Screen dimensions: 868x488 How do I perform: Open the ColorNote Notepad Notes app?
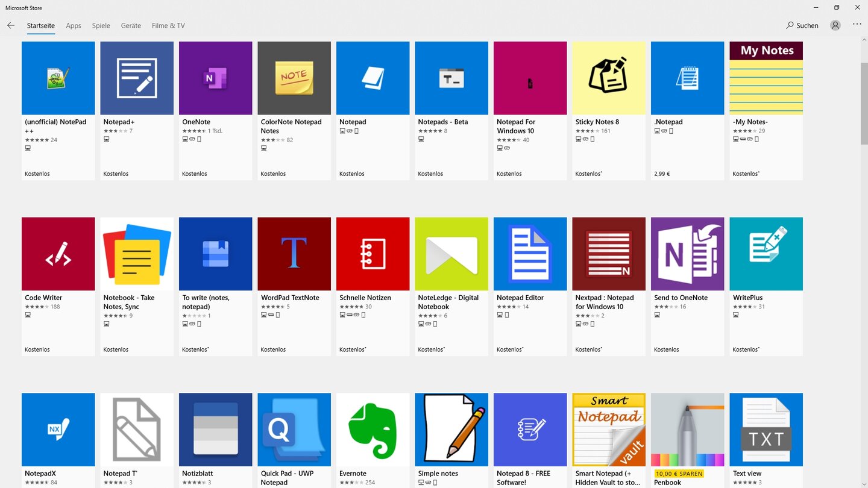tap(294, 78)
